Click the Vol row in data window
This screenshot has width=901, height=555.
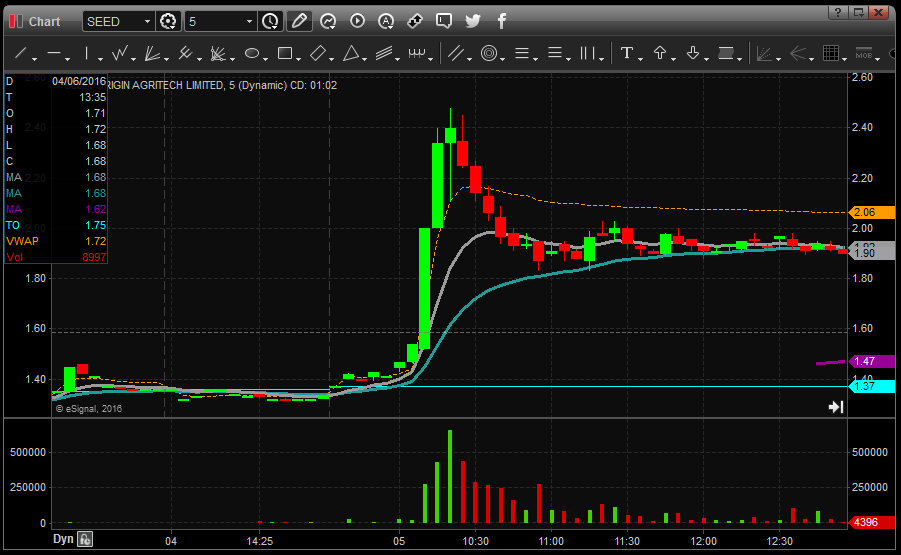click(x=56, y=257)
